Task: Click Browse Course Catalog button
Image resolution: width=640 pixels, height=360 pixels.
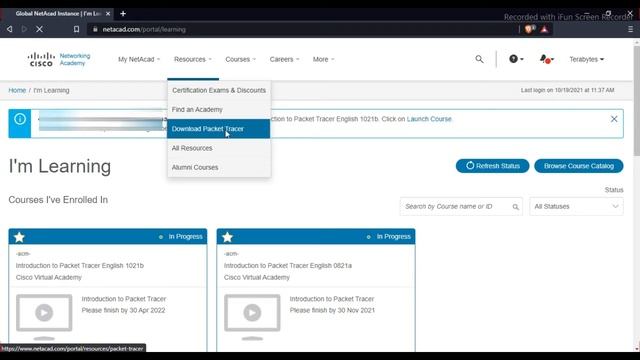Action: (x=579, y=166)
